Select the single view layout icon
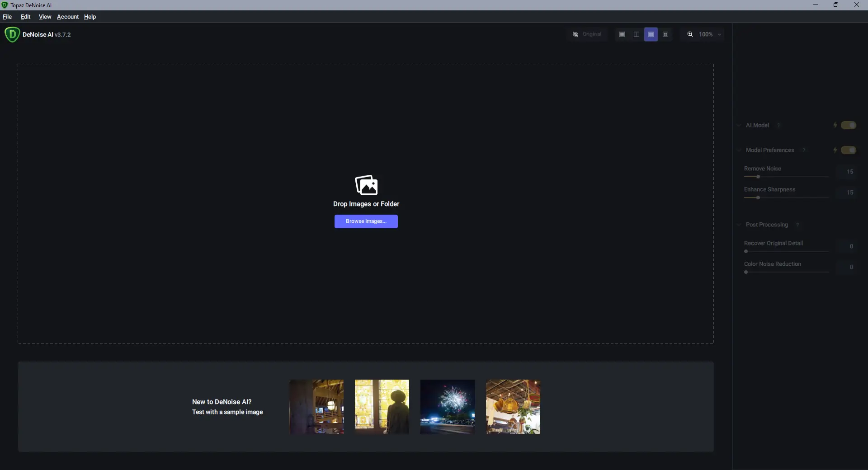868x470 pixels. click(x=622, y=34)
